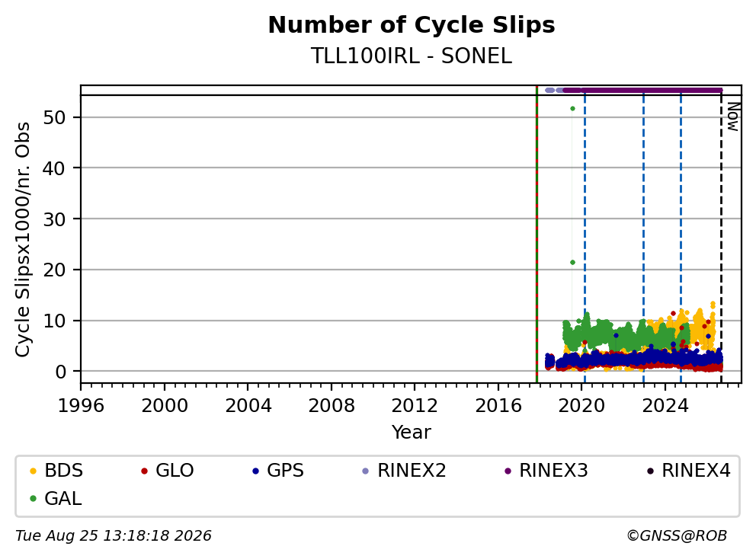Screen dimensions: 756x559
Task: Click the x-axis tick label 2000
Action: click(x=165, y=406)
